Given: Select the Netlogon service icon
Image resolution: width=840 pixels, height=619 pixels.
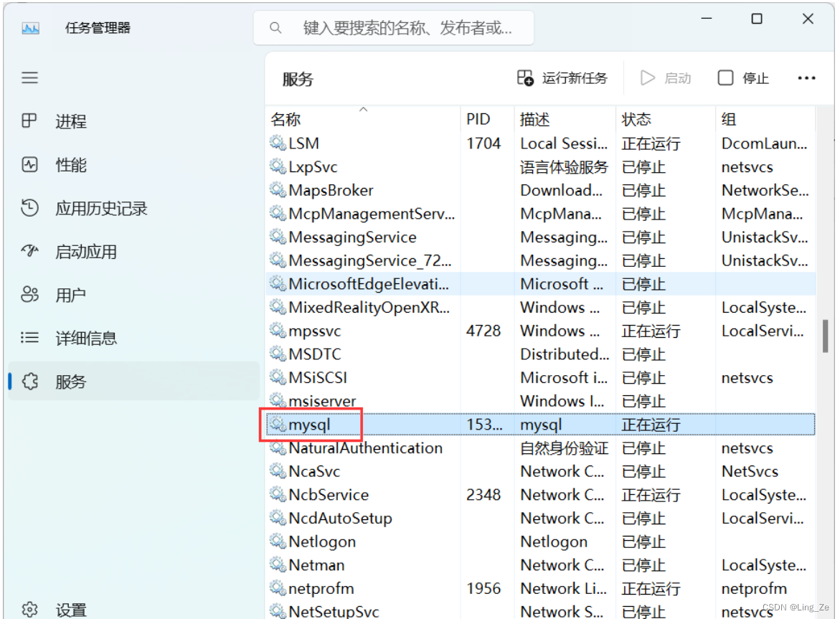Looking at the screenshot, I should [278, 542].
